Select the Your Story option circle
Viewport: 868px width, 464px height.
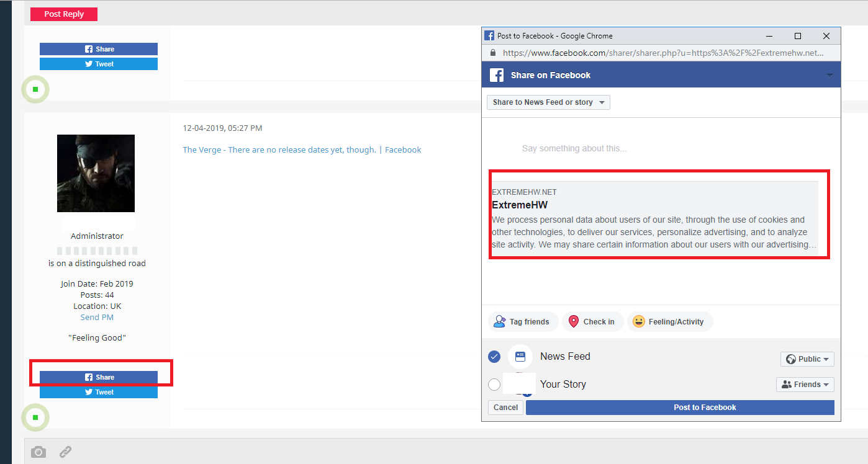pos(494,385)
